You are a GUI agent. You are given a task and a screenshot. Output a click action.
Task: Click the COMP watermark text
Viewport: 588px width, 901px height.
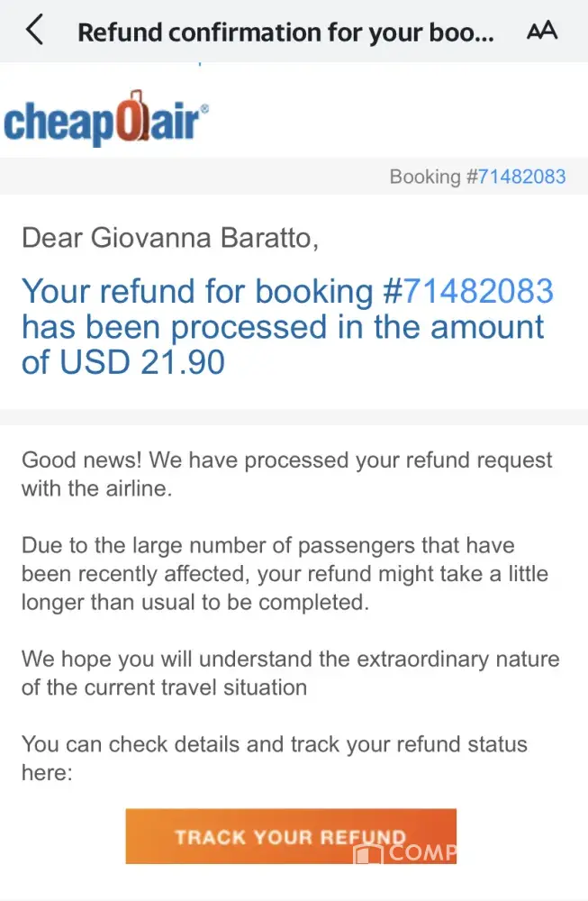(422, 852)
